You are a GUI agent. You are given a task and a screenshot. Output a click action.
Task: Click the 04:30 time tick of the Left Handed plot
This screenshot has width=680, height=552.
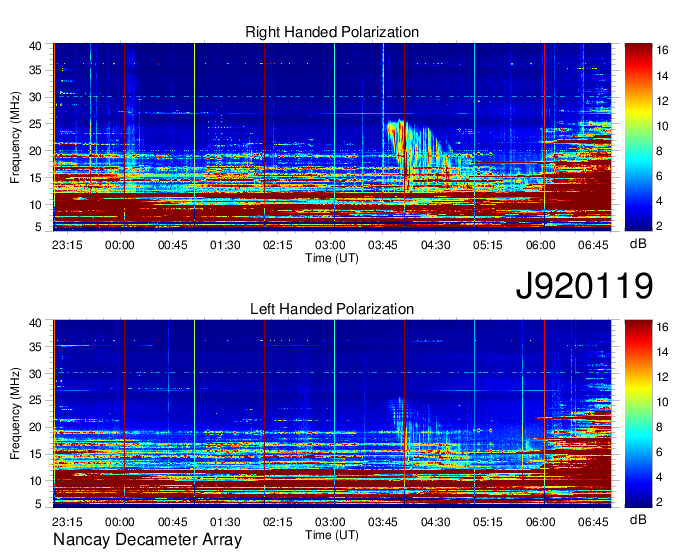point(435,522)
